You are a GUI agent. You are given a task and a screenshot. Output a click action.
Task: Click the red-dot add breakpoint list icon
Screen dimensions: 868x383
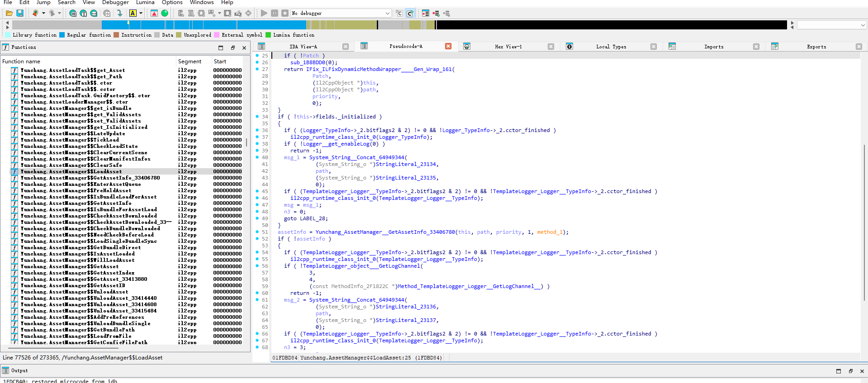(436, 13)
